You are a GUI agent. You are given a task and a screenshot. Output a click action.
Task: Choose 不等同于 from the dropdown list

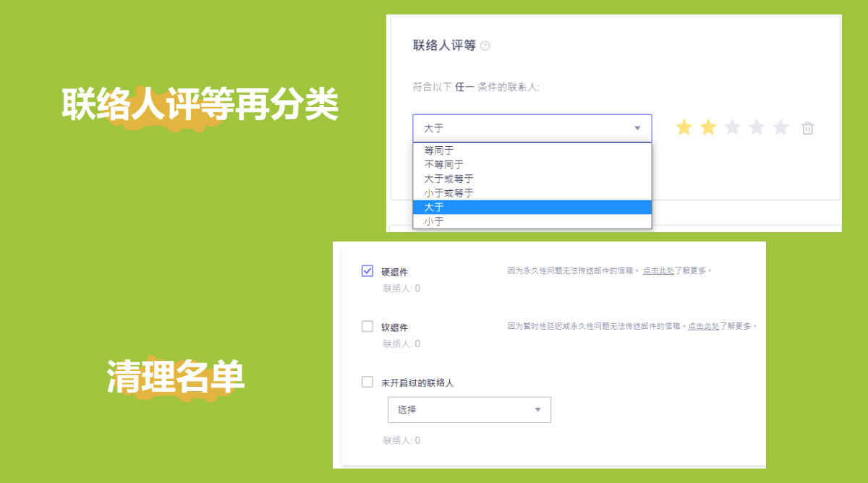tap(443, 164)
